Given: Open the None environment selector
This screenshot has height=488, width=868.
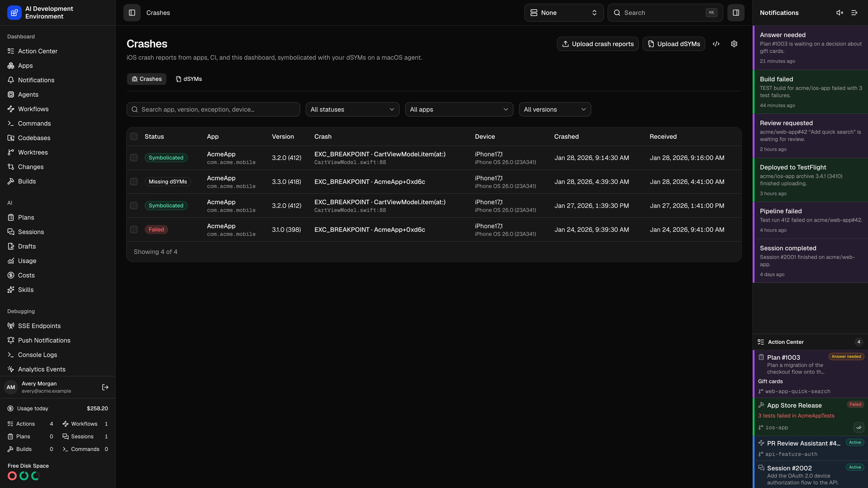Looking at the screenshot, I should (x=564, y=13).
